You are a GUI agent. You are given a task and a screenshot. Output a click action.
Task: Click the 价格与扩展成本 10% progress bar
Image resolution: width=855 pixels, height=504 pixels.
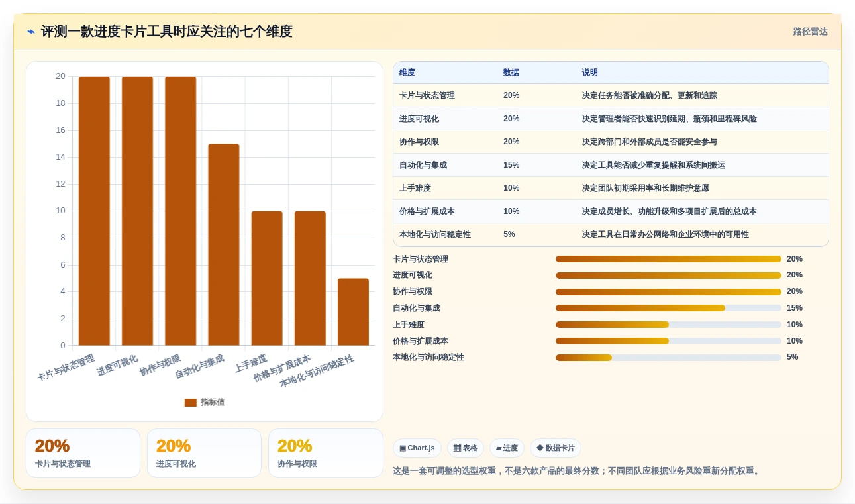(x=668, y=341)
